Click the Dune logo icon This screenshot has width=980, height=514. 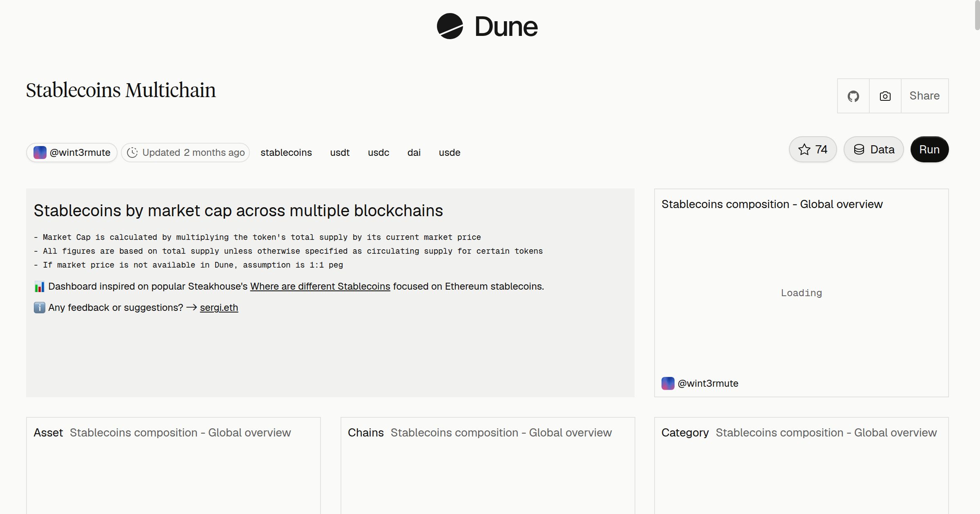point(450,26)
